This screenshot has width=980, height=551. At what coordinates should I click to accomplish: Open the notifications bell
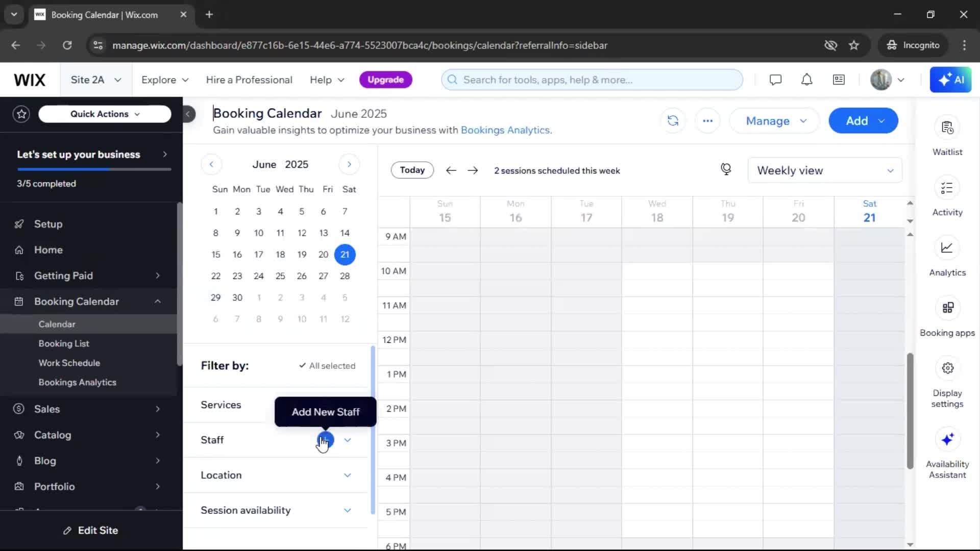coord(806,80)
